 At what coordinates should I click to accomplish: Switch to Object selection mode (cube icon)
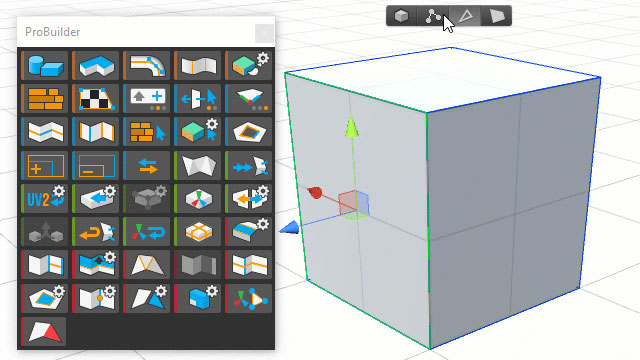click(402, 16)
